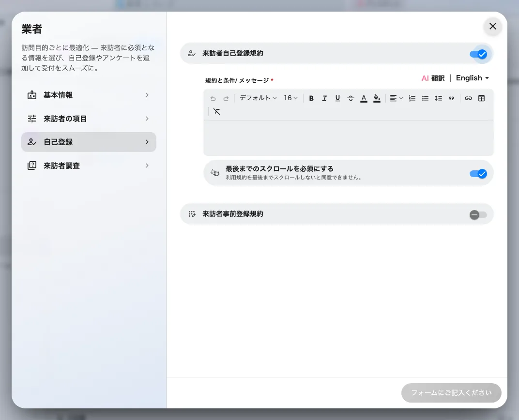The height and width of the screenshot is (420, 519).
Task: Open the 来訪者調査 section
Action: pyautogui.click(x=89, y=165)
